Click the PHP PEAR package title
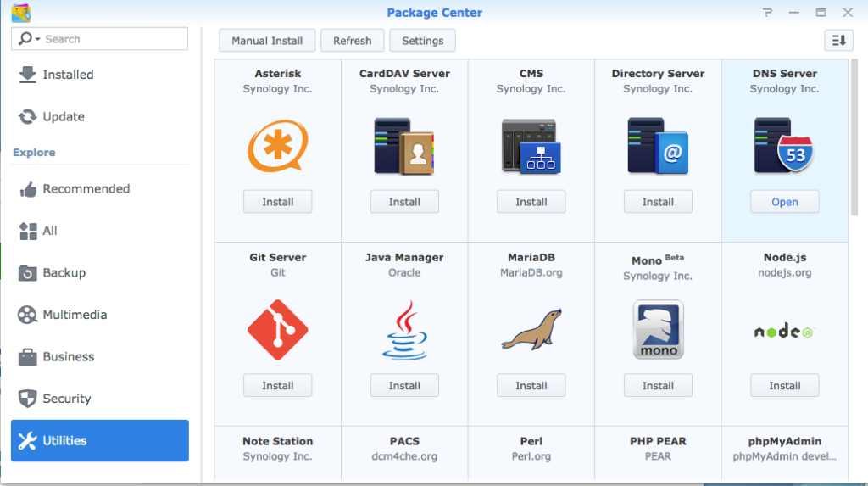868x486 pixels. (658, 441)
